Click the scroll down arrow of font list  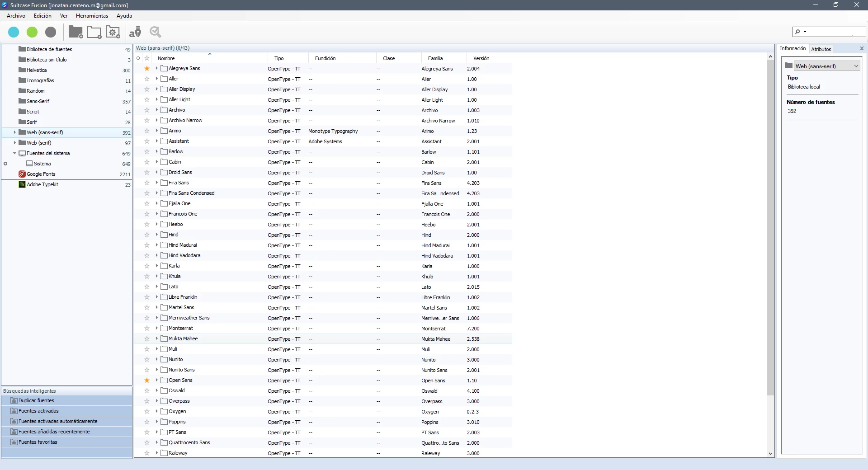pyautogui.click(x=770, y=454)
